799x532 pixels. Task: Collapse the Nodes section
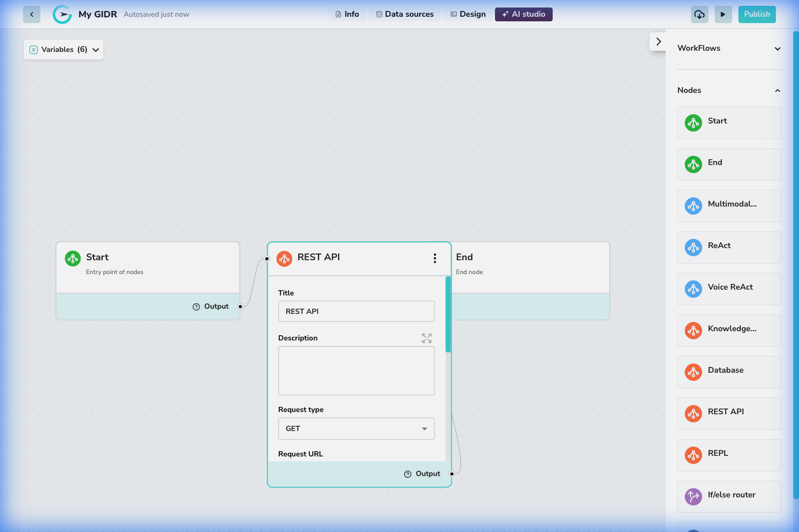(777, 90)
